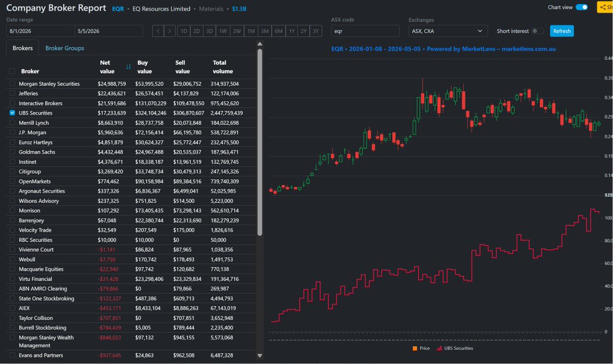Select the 1W range button
The image size is (613, 364).
pos(223,31)
